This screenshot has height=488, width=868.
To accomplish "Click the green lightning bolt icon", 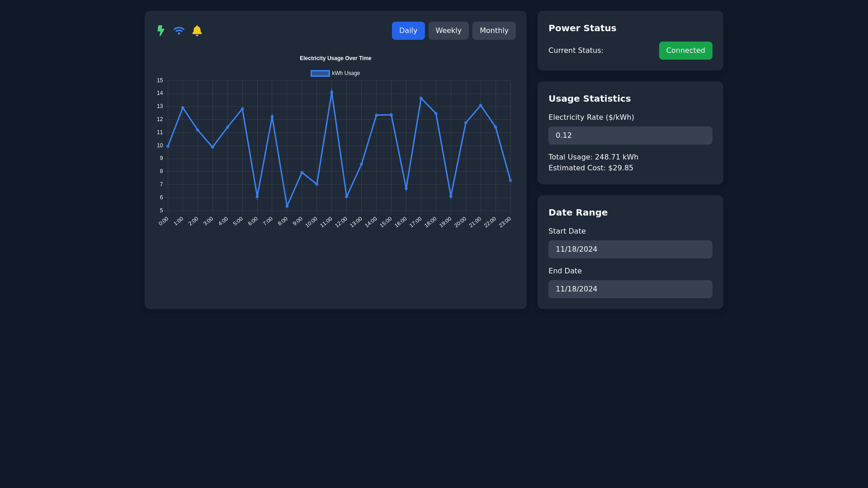I will (x=160, y=31).
